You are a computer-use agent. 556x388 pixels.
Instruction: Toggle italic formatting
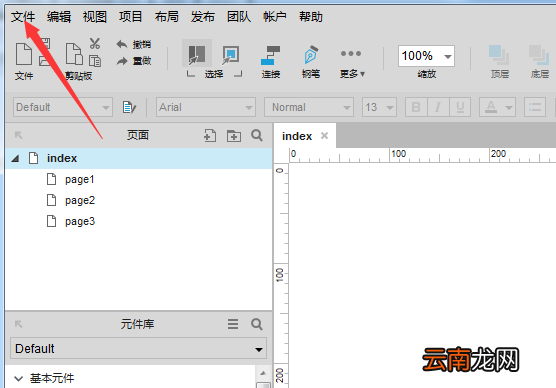(438, 107)
